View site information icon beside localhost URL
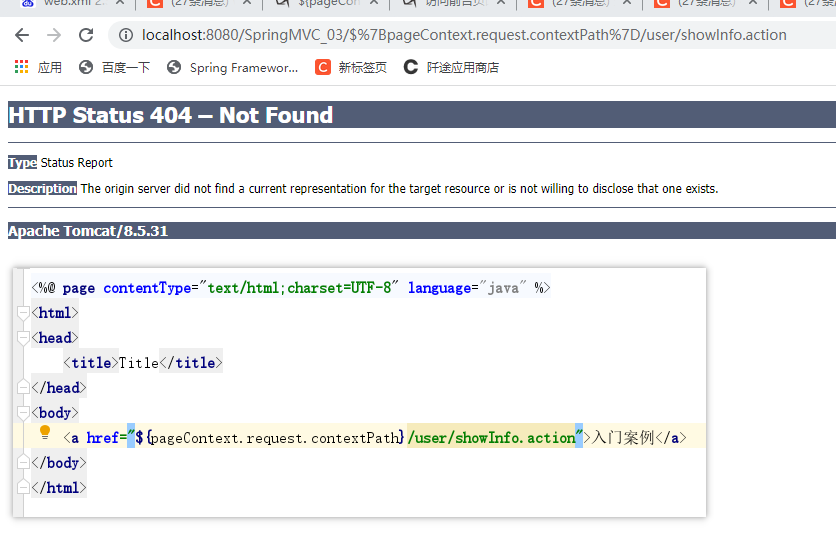The width and height of the screenshot is (836, 534). [126, 35]
